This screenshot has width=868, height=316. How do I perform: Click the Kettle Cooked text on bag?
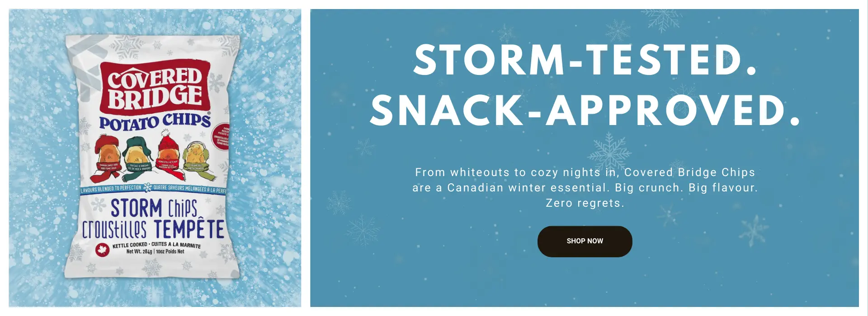pyautogui.click(x=156, y=245)
